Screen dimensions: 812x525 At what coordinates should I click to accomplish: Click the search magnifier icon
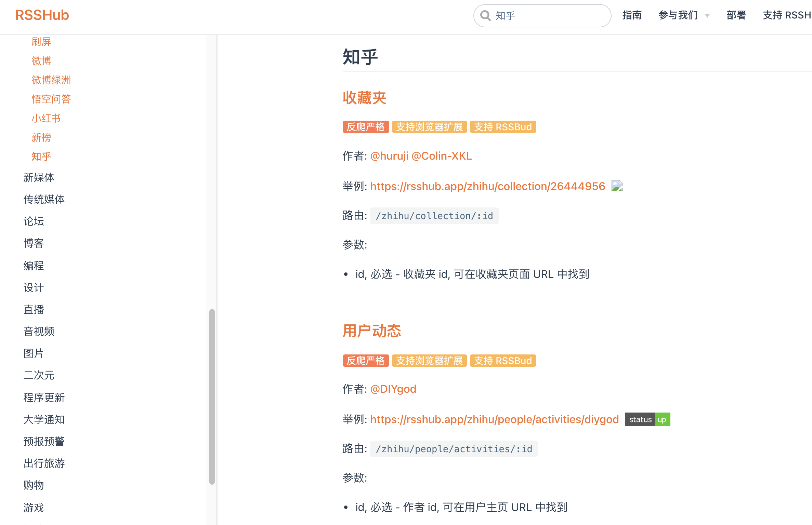(x=485, y=15)
